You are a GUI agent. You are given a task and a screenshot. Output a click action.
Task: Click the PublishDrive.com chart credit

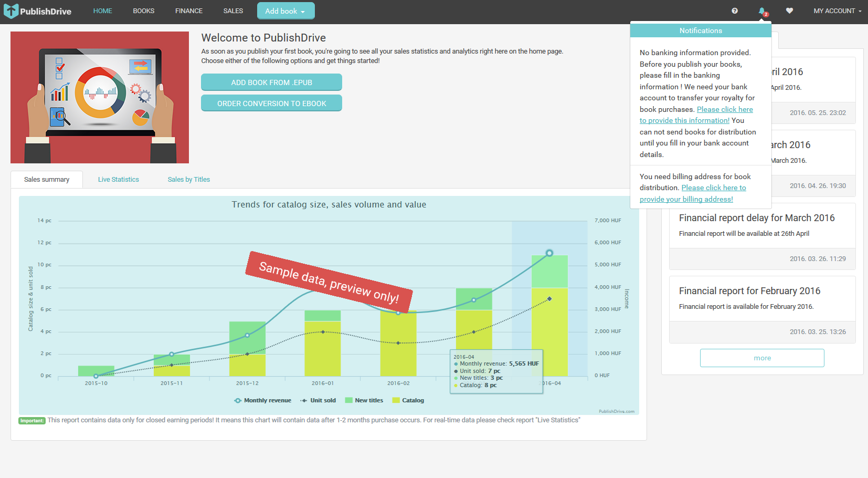[617, 411]
